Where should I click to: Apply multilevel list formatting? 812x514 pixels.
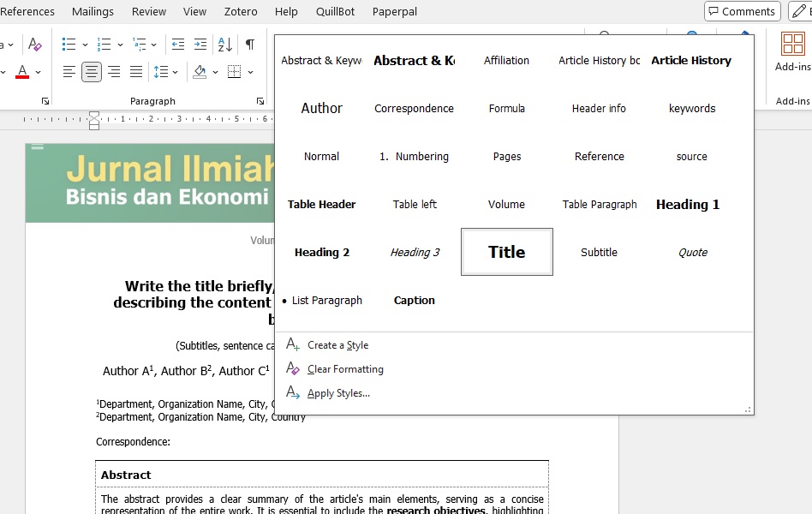click(140, 44)
